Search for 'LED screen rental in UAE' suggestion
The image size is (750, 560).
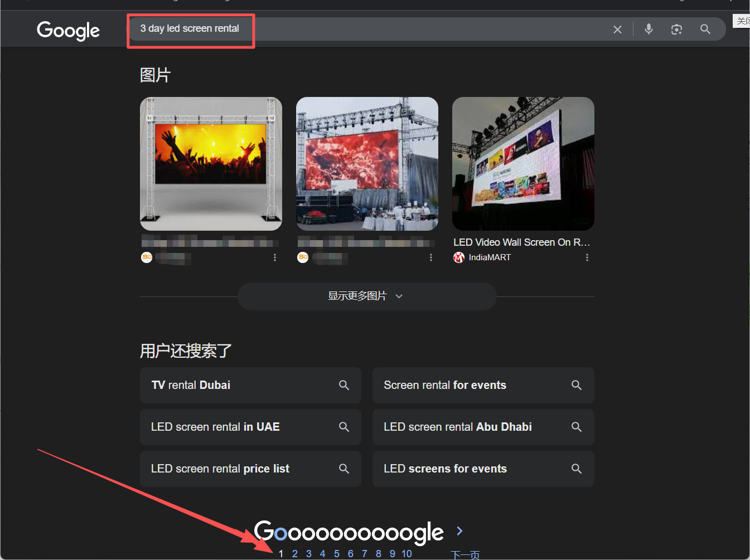click(x=250, y=427)
